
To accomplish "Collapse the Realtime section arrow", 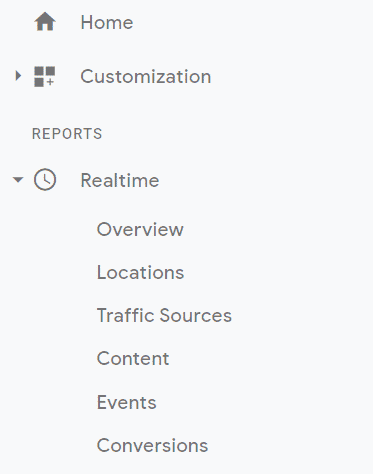I will point(18,180).
